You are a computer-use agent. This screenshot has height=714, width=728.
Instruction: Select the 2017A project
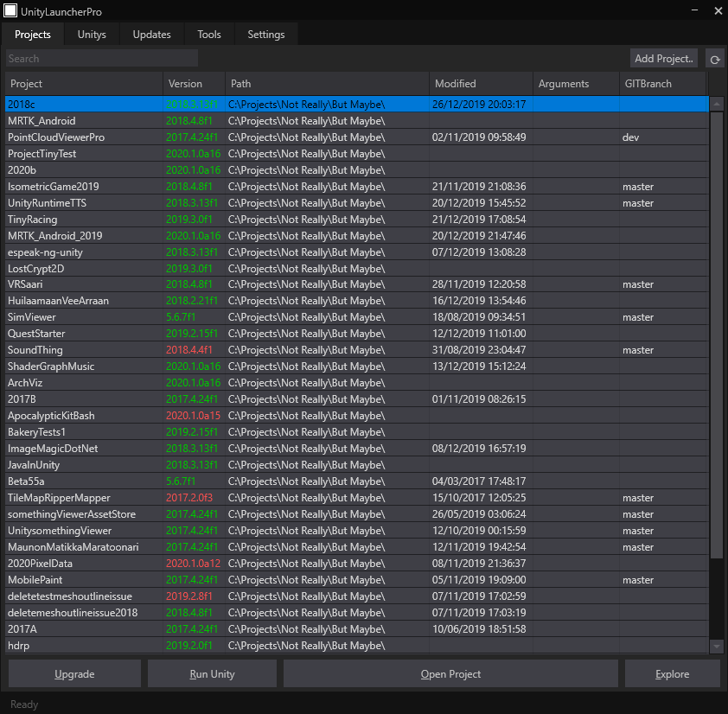point(356,628)
